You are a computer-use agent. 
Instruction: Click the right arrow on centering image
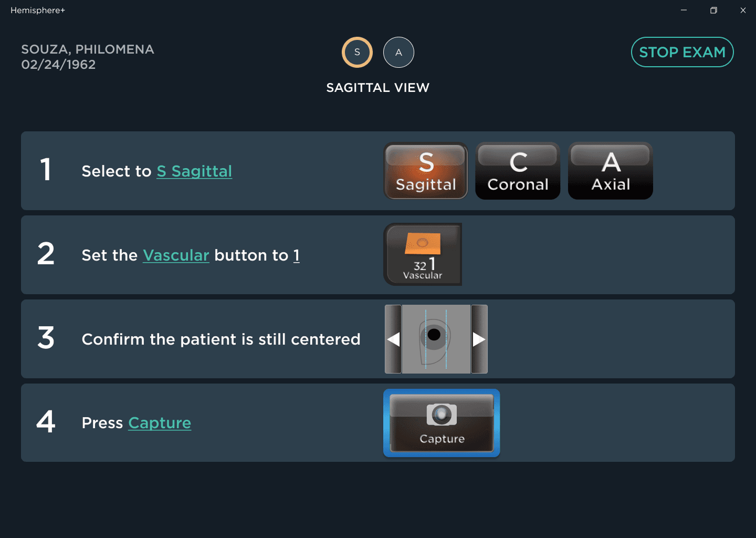tap(479, 339)
